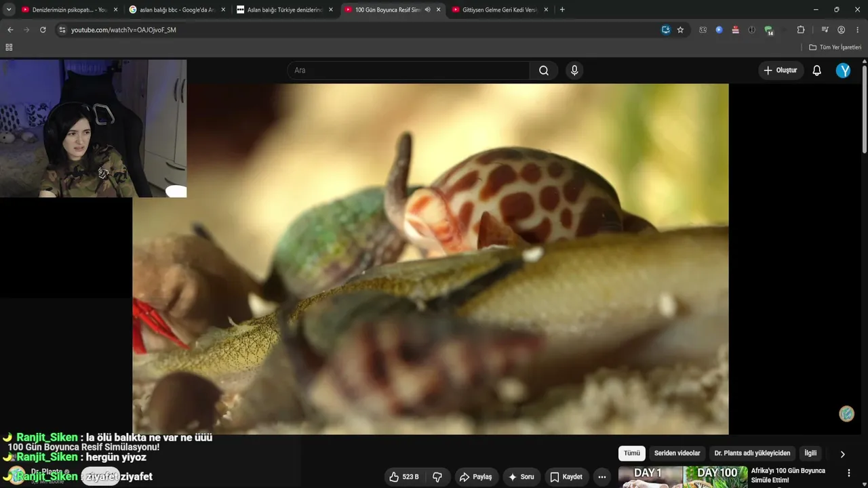This screenshot has width=868, height=488.
Task: Switch to 'aslan balığı bbc' Google tab
Action: (178, 9)
